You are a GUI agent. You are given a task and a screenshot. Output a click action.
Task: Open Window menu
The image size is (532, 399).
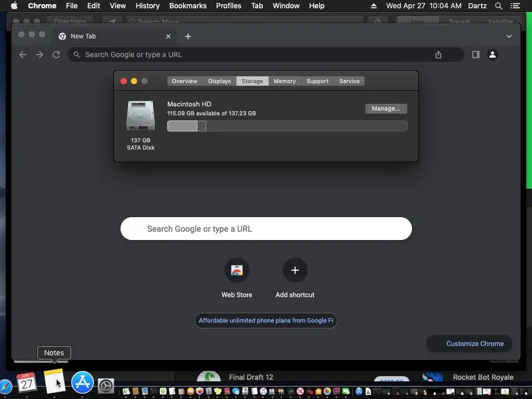[286, 6]
